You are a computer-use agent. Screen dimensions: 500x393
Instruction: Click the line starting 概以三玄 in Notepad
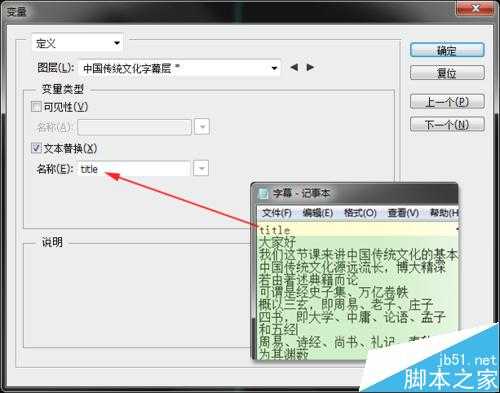pos(346,304)
